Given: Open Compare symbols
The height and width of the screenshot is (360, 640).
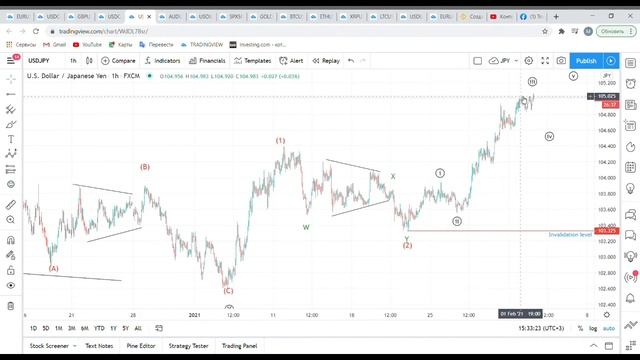Looking at the screenshot, I should [x=118, y=61].
